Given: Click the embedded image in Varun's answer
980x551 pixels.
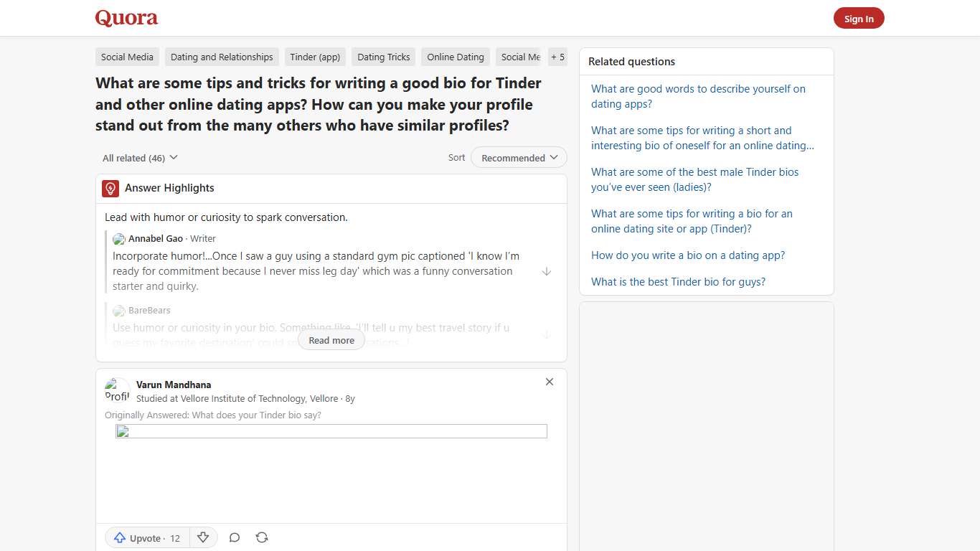Looking at the screenshot, I should (x=331, y=431).
